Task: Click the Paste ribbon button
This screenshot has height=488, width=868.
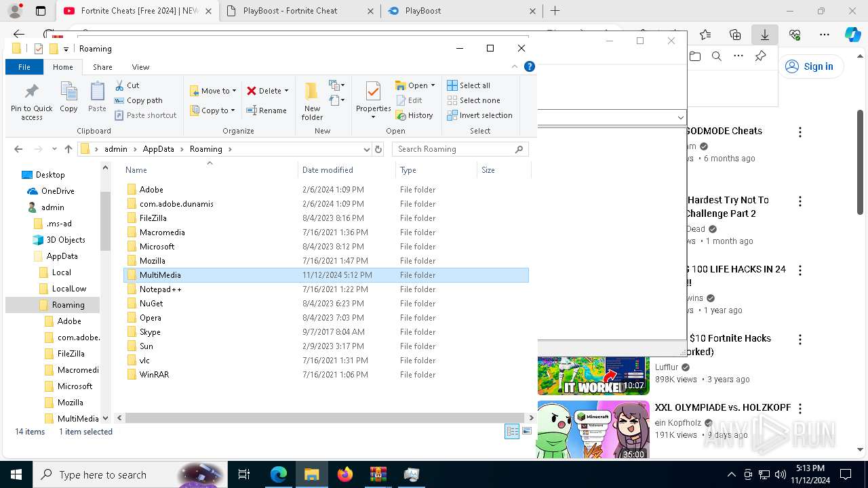Action: tap(97, 98)
